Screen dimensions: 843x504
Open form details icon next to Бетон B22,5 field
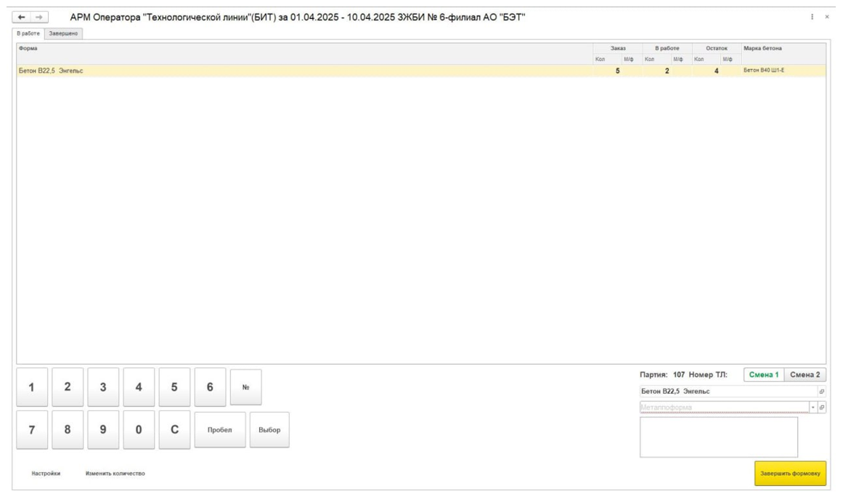(821, 391)
